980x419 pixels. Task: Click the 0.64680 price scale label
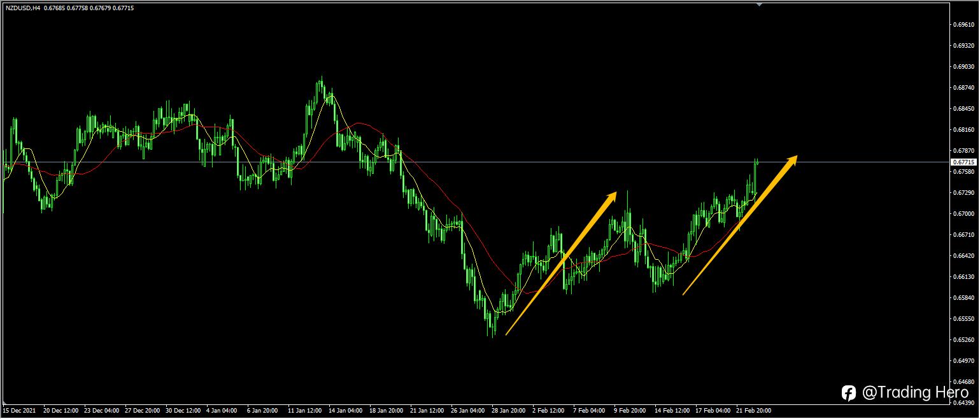[x=963, y=381]
